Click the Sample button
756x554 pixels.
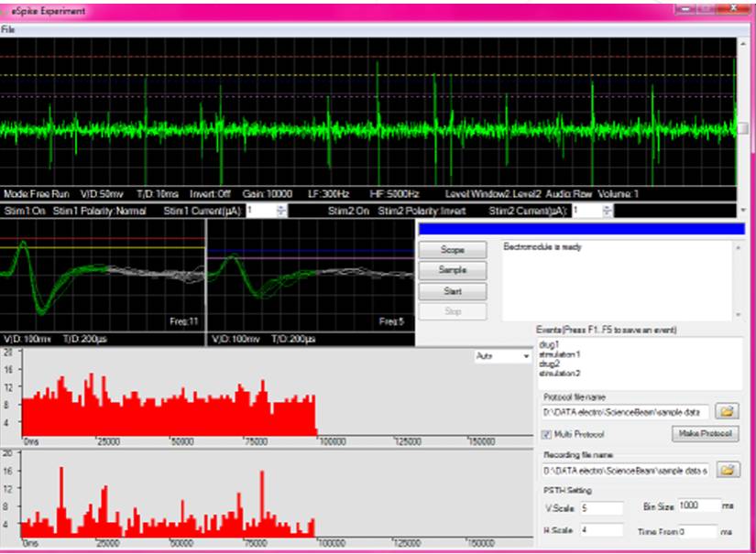pos(453,270)
